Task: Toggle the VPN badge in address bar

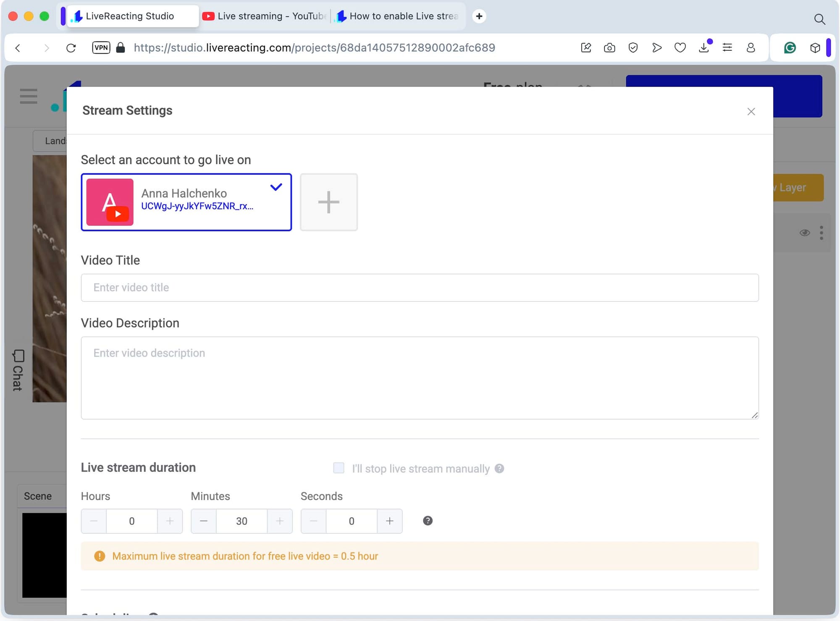Action: click(x=101, y=47)
